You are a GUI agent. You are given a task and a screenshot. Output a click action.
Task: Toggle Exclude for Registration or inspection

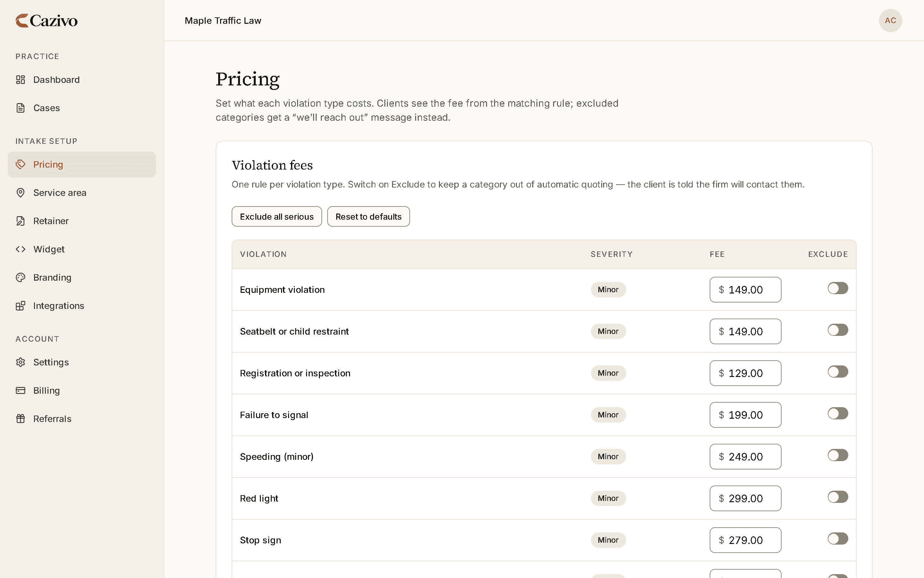point(838,372)
